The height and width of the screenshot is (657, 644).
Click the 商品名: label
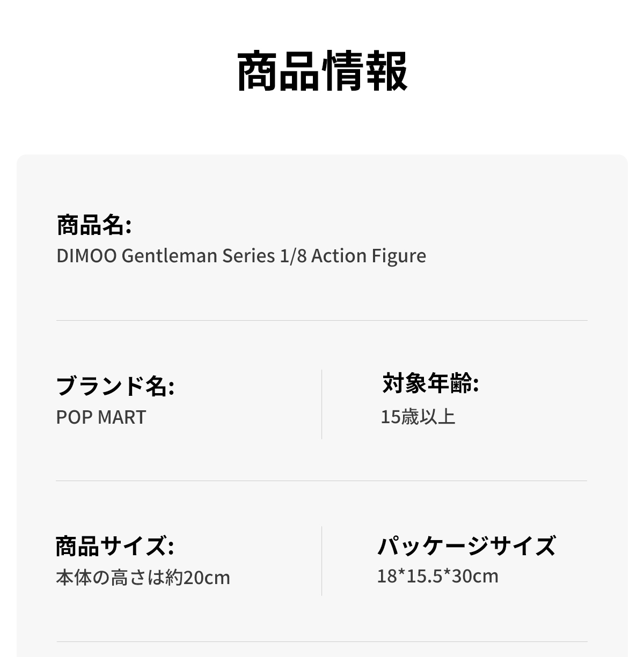tap(94, 225)
